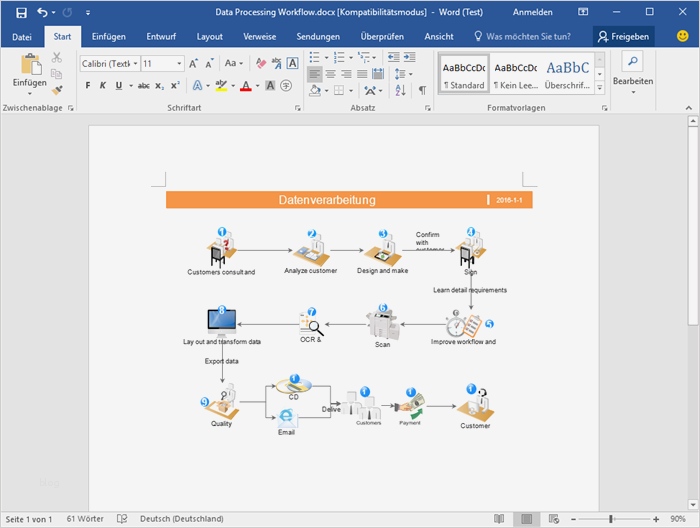700x528 pixels.
Task: Click the pilcrow show formatting marks icon
Action: tap(422, 90)
